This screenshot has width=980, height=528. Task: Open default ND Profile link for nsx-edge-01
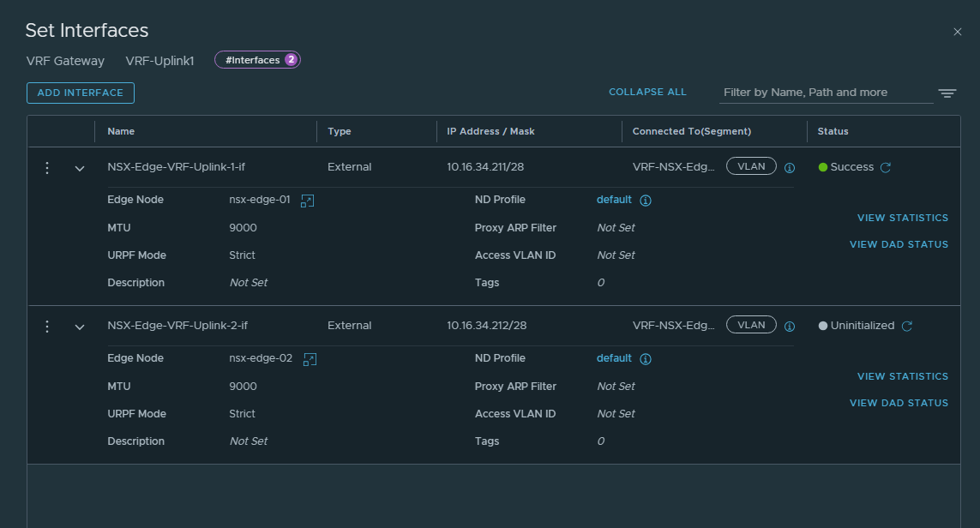(x=614, y=200)
